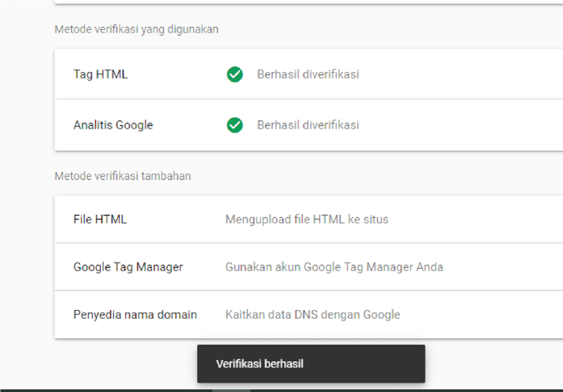
Task: Click the 'Verifikasi berhasil' toast notification
Action: coord(311,363)
